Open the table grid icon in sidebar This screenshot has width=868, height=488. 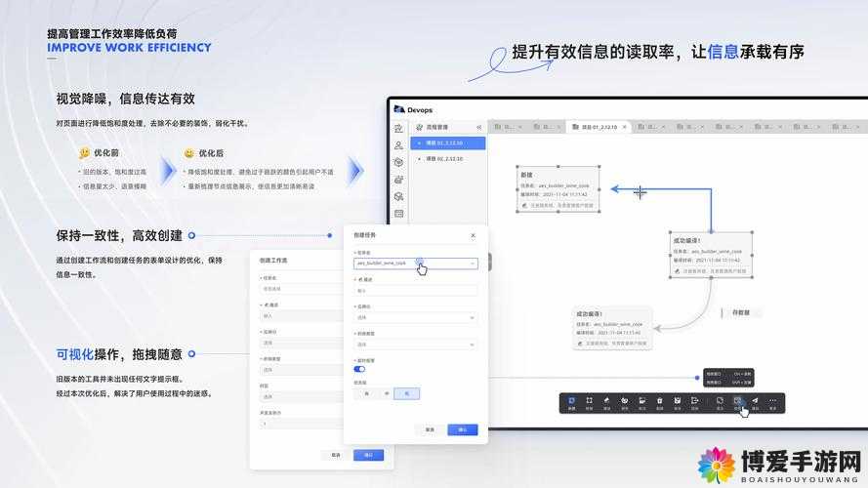point(398,214)
